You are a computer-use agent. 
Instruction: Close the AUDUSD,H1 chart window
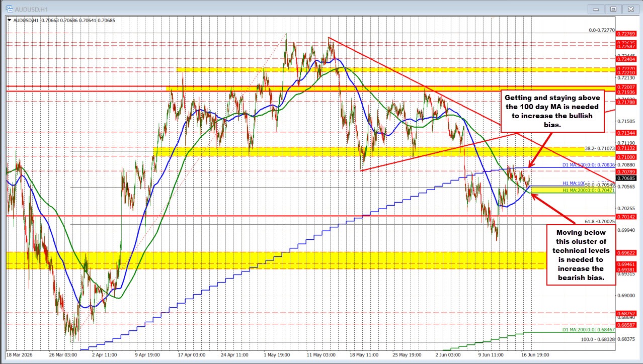pyautogui.click(x=629, y=9)
